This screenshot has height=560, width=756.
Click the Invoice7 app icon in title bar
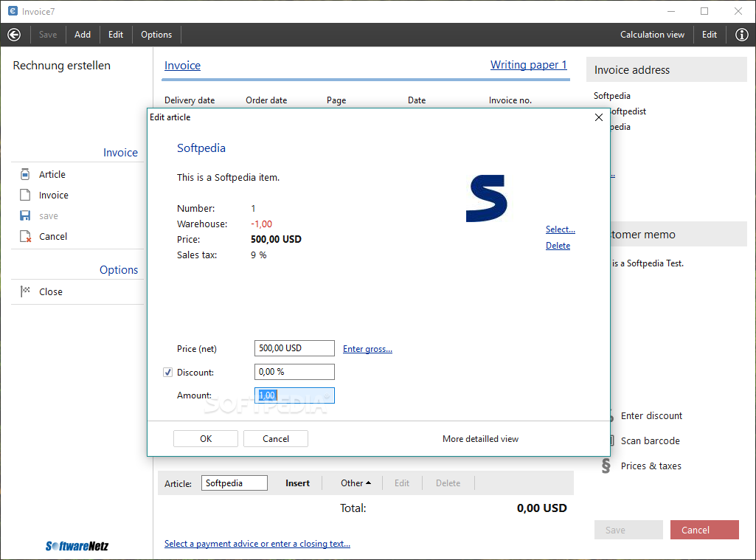pyautogui.click(x=13, y=11)
